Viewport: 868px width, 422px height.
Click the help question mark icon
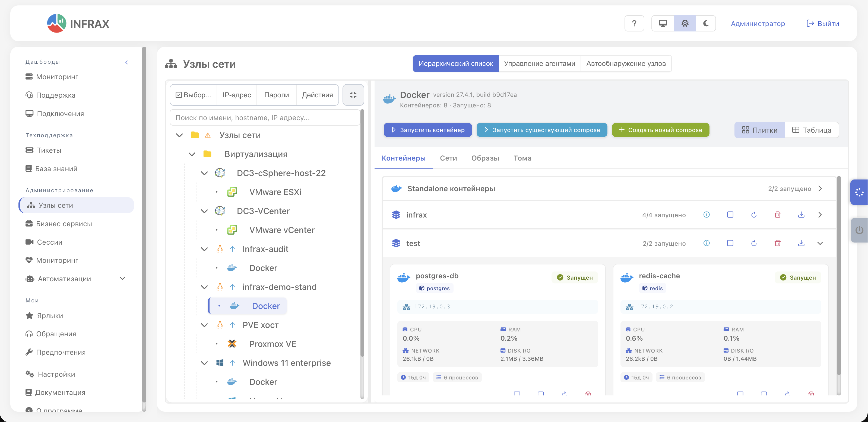pyautogui.click(x=634, y=24)
